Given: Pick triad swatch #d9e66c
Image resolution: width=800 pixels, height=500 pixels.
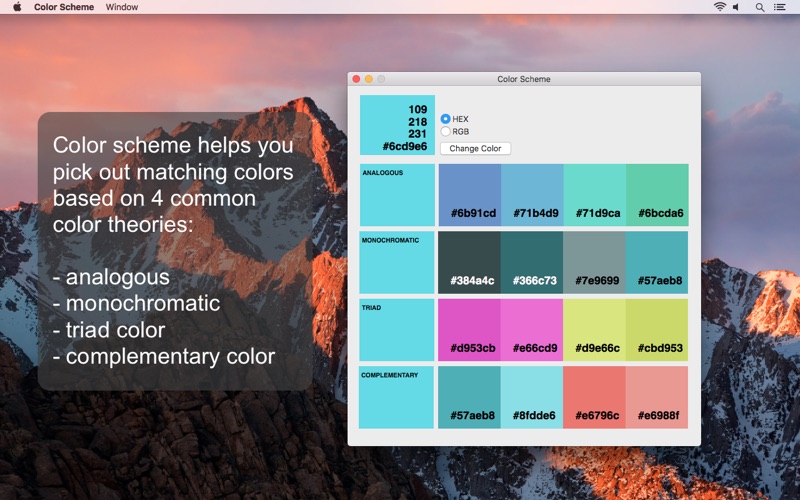Looking at the screenshot, I should click(594, 330).
